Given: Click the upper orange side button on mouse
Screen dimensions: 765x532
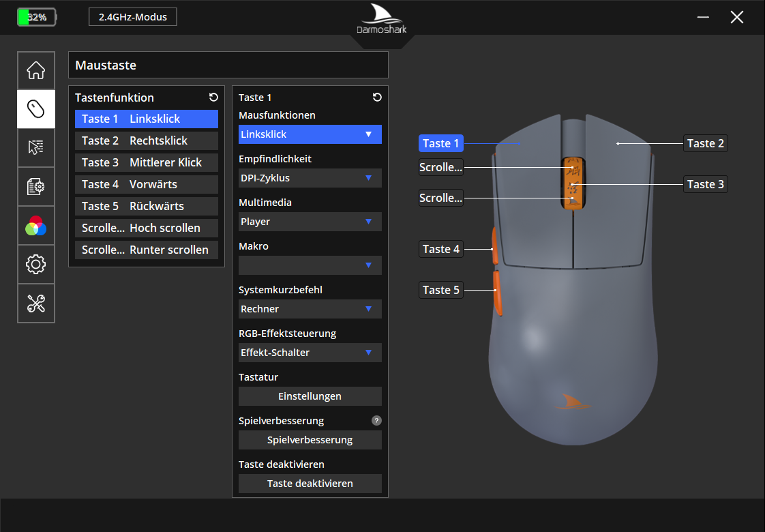Looking at the screenshot, I should [495, 246].
